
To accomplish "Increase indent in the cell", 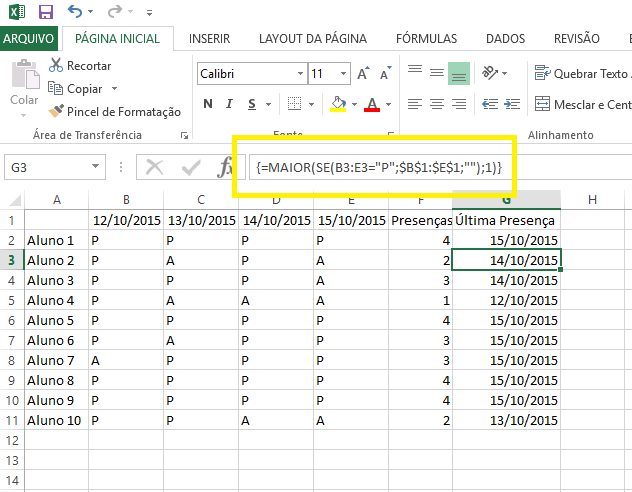I will (512, 104).
